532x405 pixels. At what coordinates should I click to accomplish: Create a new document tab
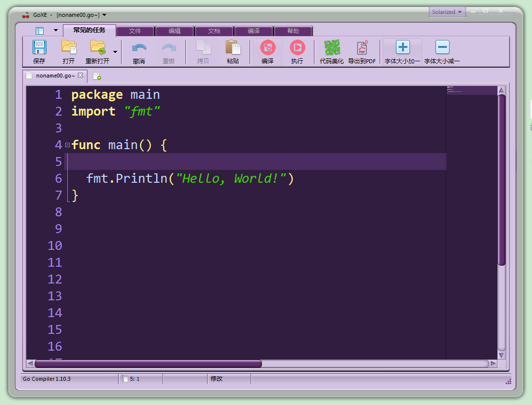(97, 76)
